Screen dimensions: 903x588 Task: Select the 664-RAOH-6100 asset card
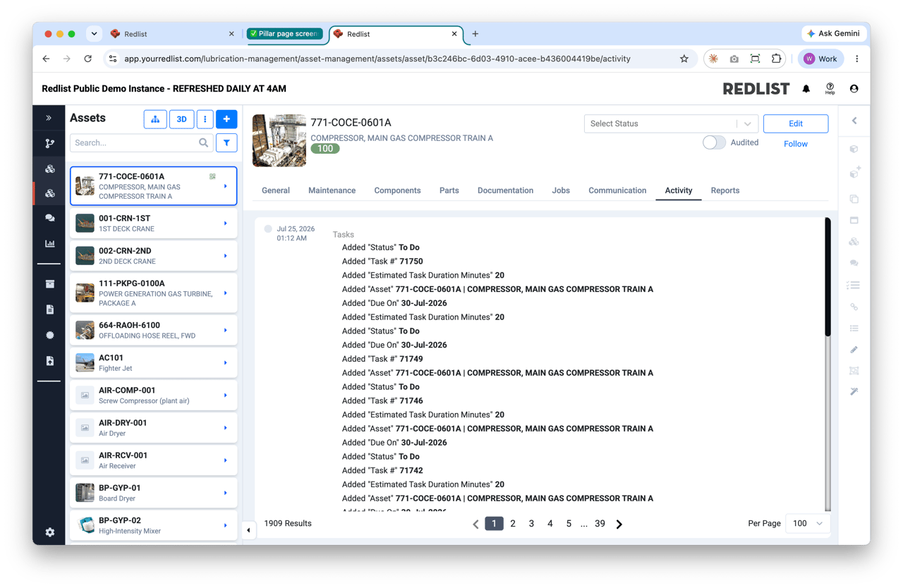[153, 330]
